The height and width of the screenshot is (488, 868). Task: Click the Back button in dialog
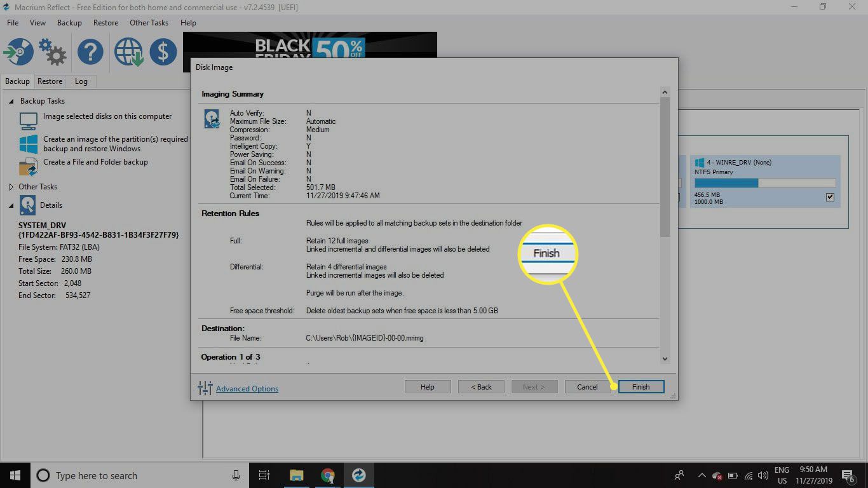coord(481,387)
